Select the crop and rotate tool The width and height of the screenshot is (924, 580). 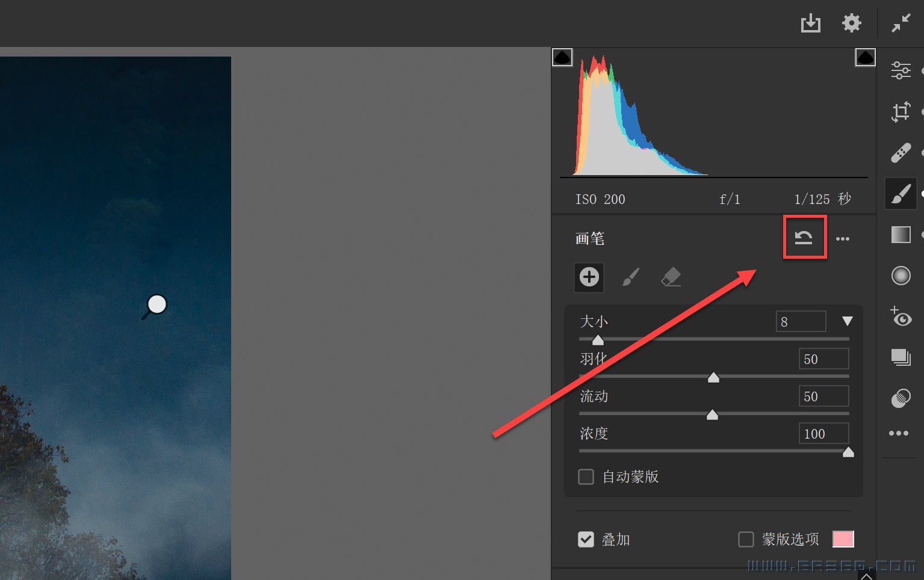click(901, 112)
